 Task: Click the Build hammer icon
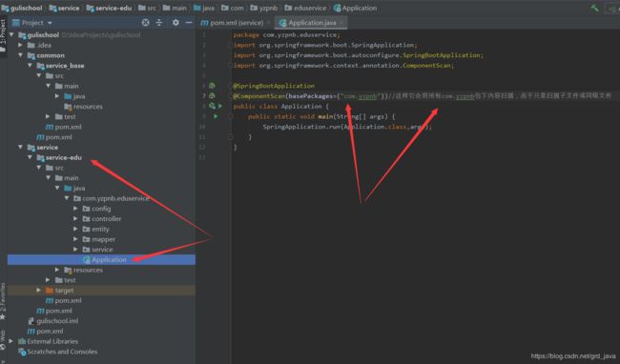(594, 8)
